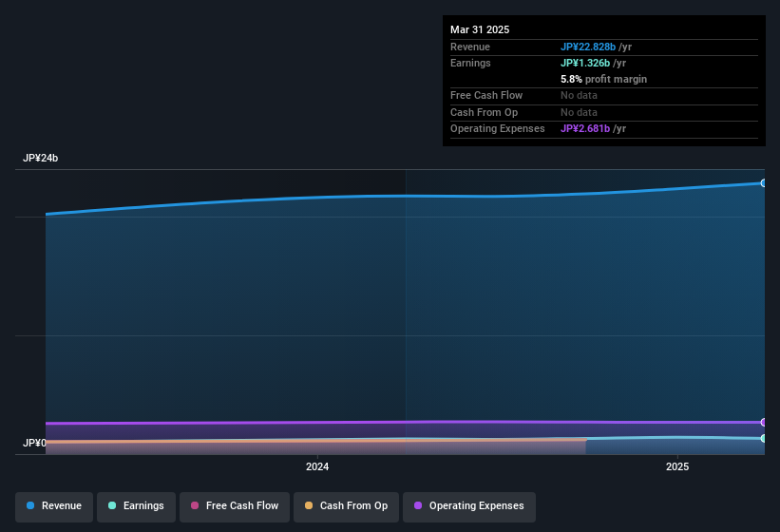This screenshot has width=780, height=532.
Task: Toggle the Revenue legend button
Action: click(x=54, y=506)
